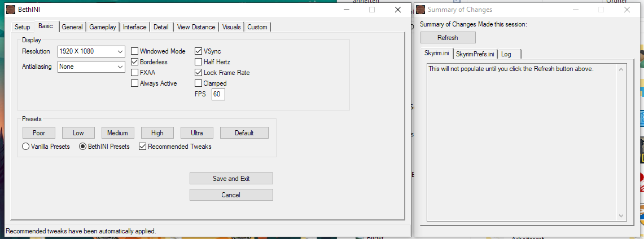Click Refresh in Summary of Changes

tap(448, 38)
